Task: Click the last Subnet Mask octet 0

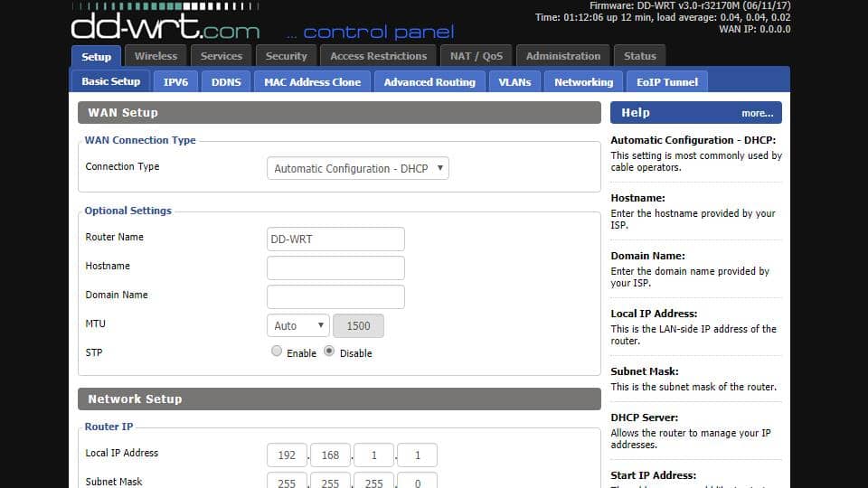Action: coord(418,481)
